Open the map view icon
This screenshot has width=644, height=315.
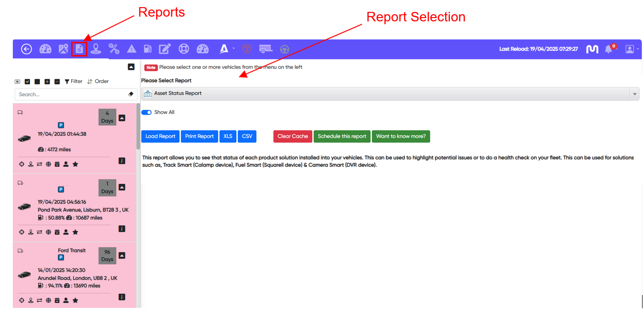coord(63,48)
